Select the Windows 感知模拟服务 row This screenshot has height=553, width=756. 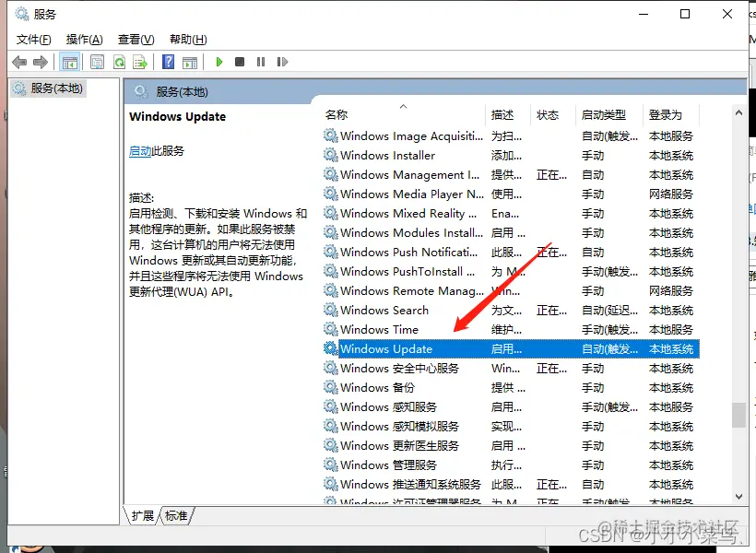[x=511, y=426]
